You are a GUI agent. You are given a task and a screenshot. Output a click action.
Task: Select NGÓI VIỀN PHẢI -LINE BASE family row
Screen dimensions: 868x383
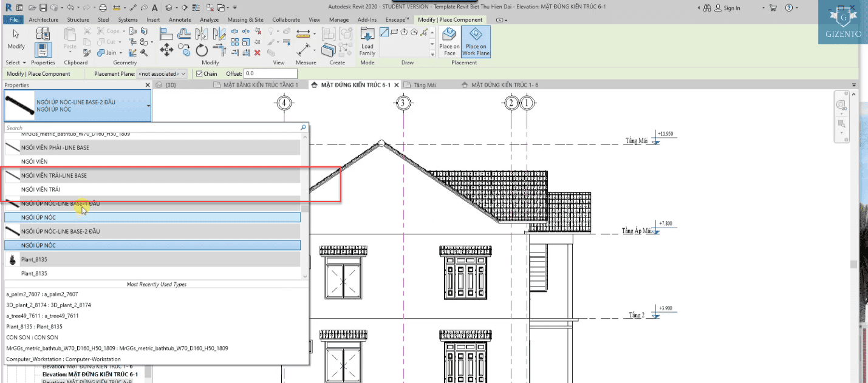click(x=153, y=147)
